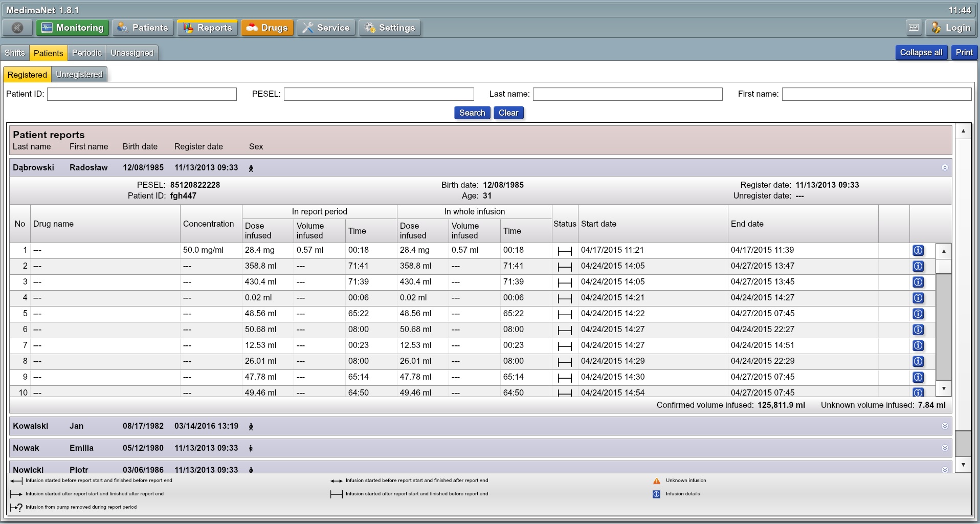Open infusion details for row 10

click(918, 392)
